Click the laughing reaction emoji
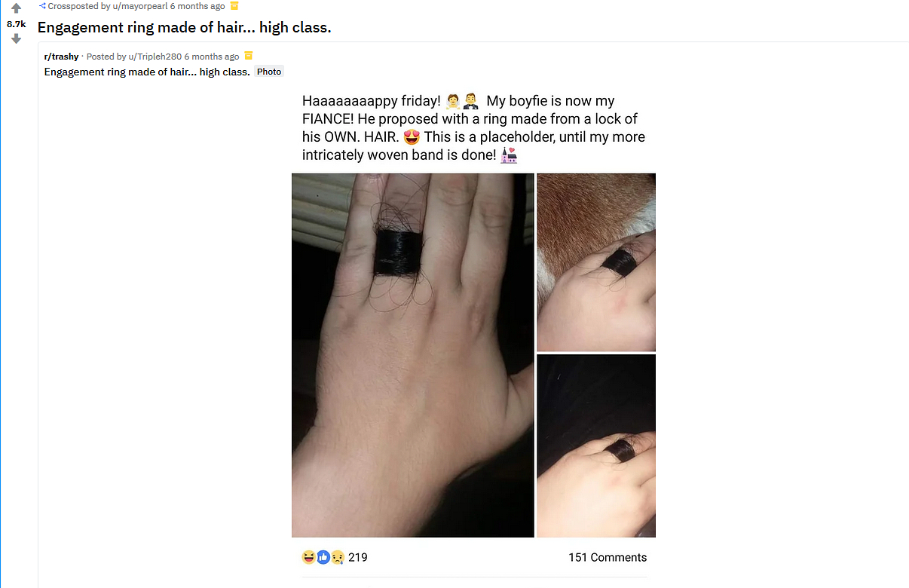Image resolution: width=909 pixels, height=588 pixels. click(308, 557)
